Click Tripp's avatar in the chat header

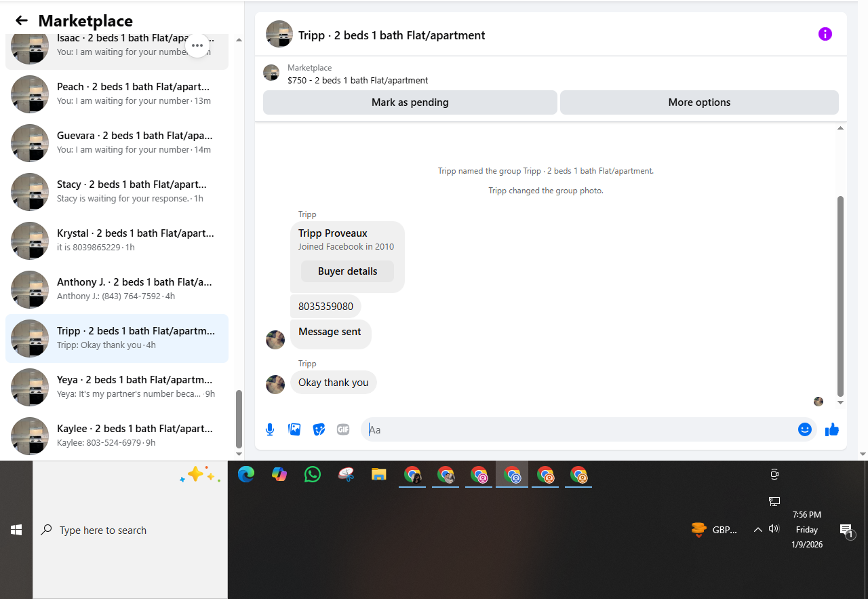click(x=279, y=34)
